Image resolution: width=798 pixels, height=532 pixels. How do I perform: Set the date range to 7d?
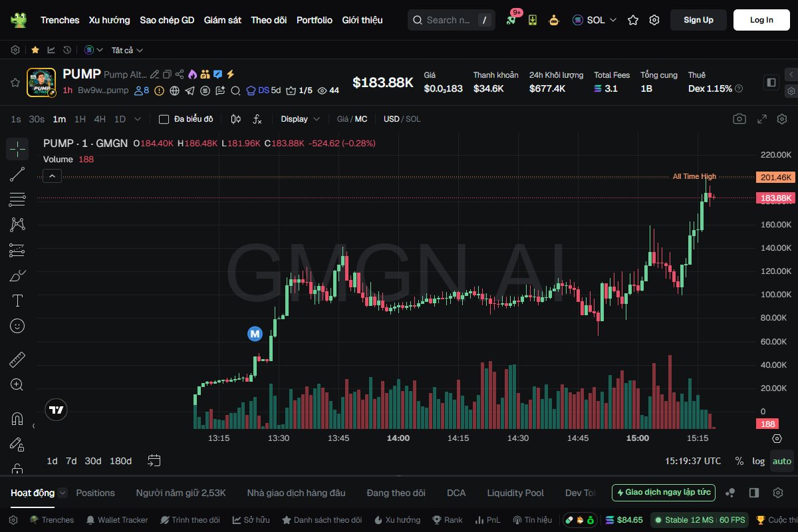pyautogui.click(x=71, y=461)
